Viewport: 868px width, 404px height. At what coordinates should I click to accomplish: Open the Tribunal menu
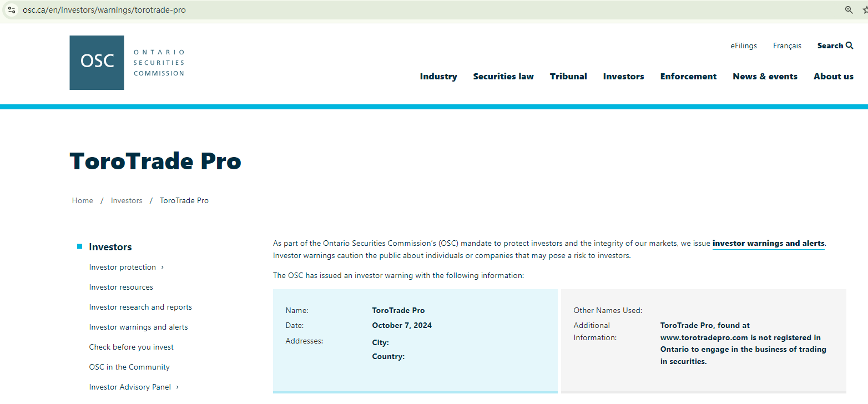coord(568,77)
